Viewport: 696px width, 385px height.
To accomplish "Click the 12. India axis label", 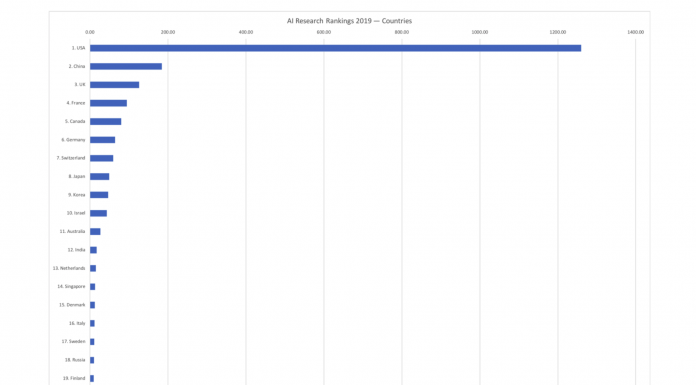I will [76, 250].
